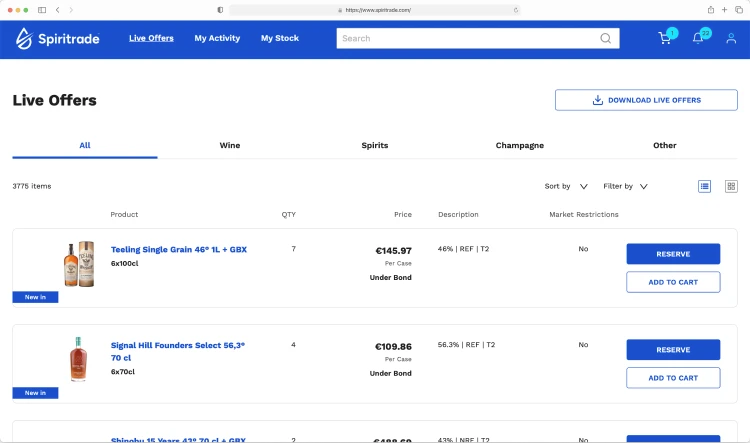Click the search magnifier icon
Screen dimensions: 750x443
606,39
